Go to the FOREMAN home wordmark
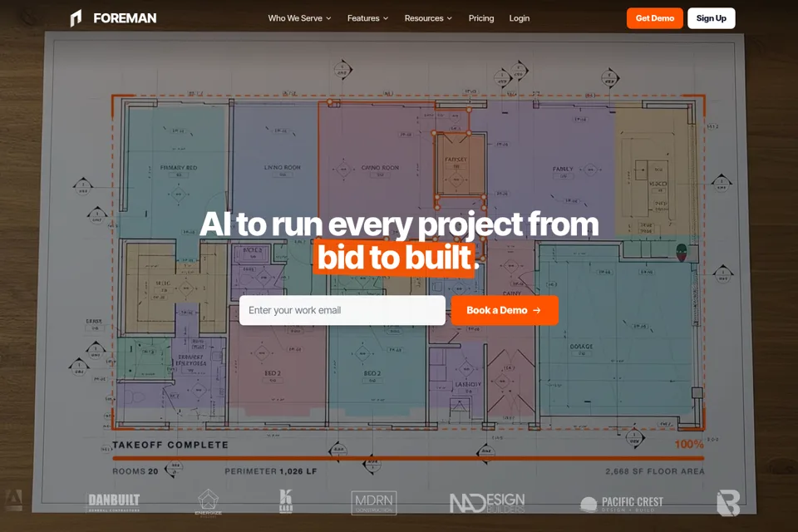This screenshot has height=532, width=798. [125, 18]
